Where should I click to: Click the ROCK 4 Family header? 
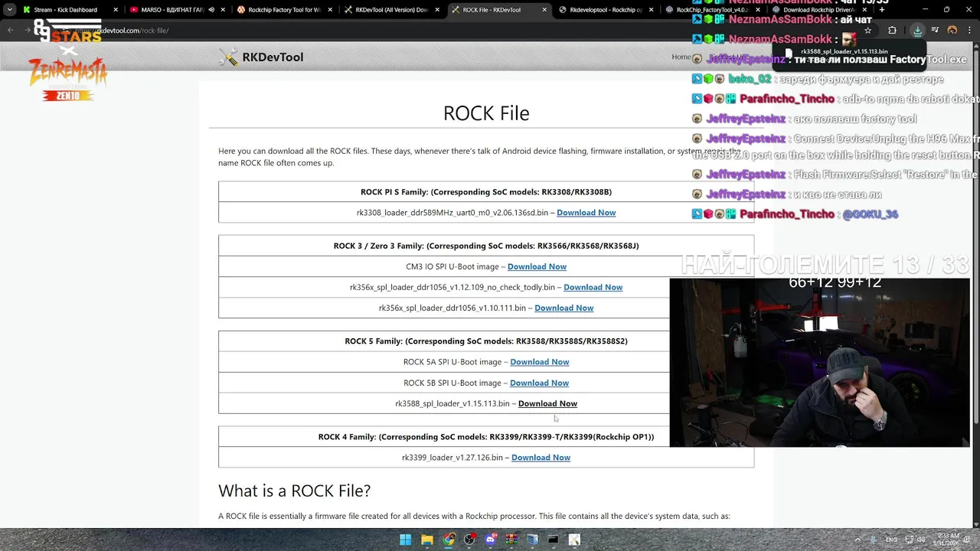pos(486,437)
